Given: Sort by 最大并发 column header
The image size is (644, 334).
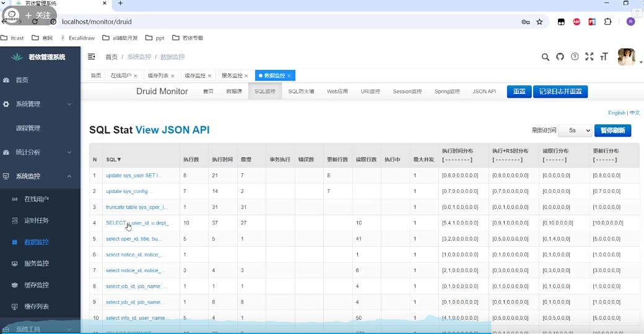Looking at the screenshot, I should tap(424, 160).
